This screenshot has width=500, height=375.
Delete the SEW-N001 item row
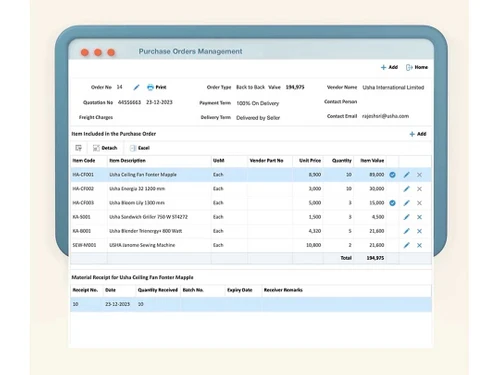pos(419,245)
